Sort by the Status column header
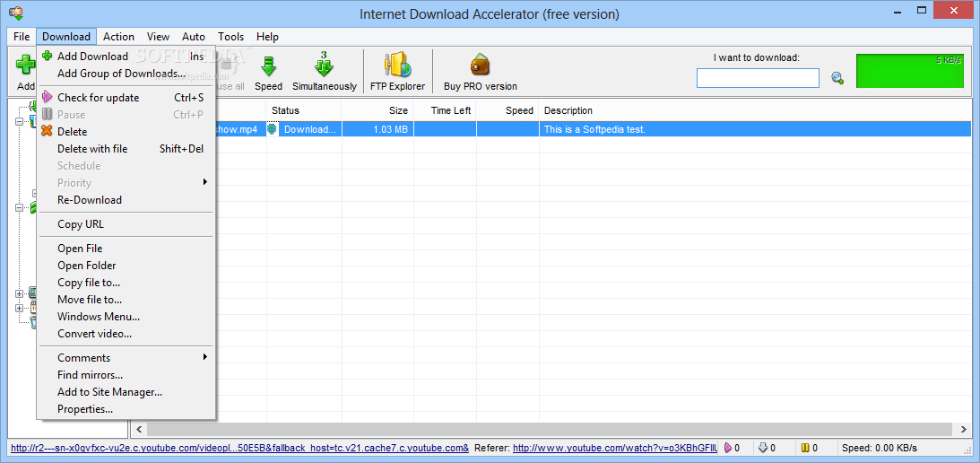This screenshot has width=980, height=463. tap(304, 110)
